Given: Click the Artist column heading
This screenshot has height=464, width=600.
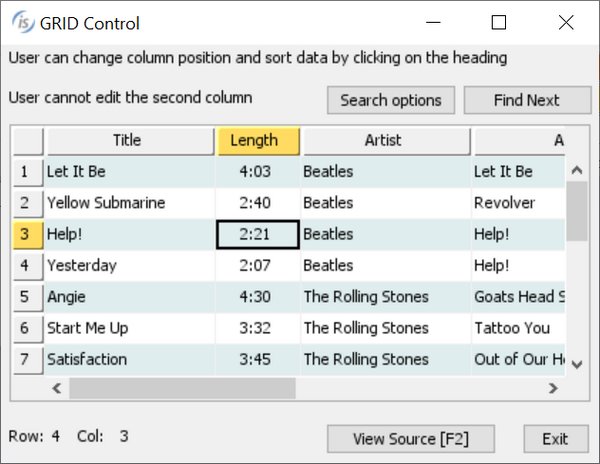Looking at the screenshot, I should point(385,141).
